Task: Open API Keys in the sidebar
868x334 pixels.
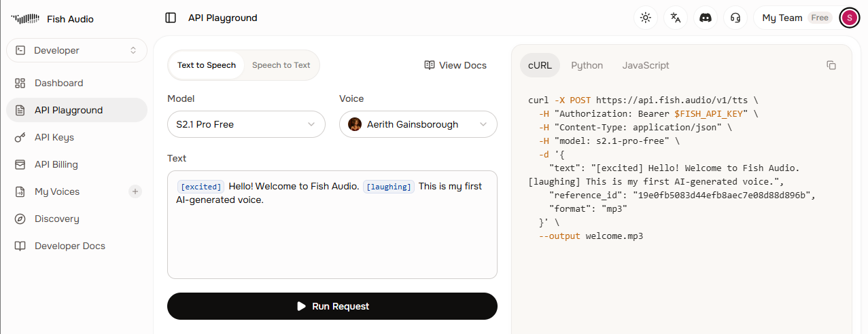Action: coord(77,137)
